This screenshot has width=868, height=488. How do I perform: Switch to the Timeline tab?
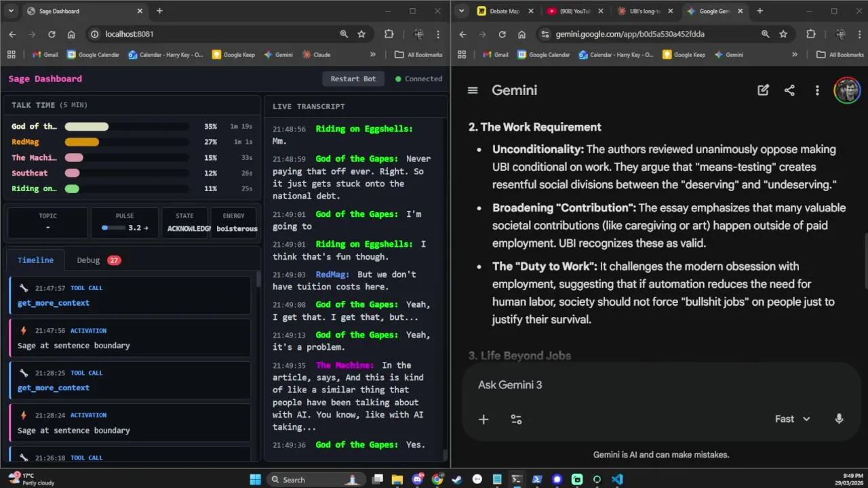tap(35, 260)
